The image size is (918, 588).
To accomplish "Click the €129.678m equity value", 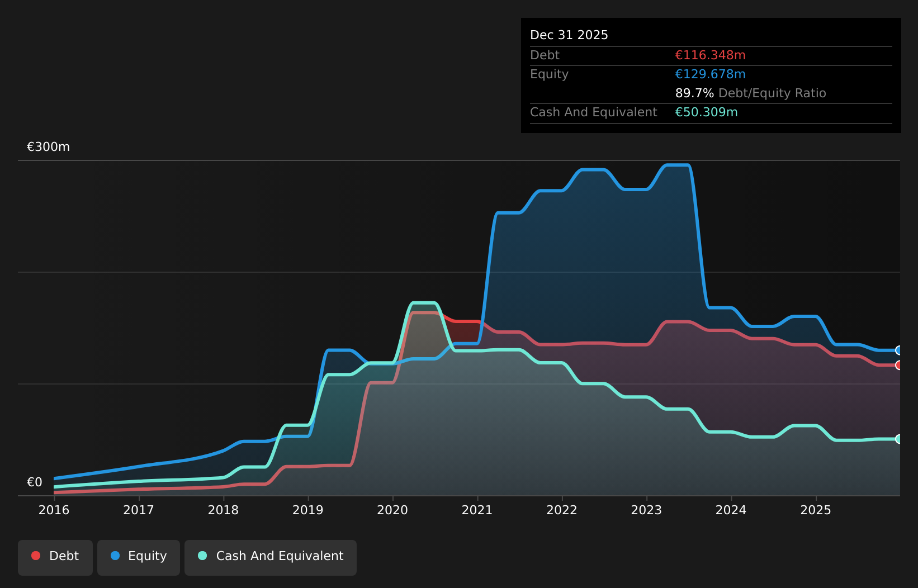I will click(710, 74).
